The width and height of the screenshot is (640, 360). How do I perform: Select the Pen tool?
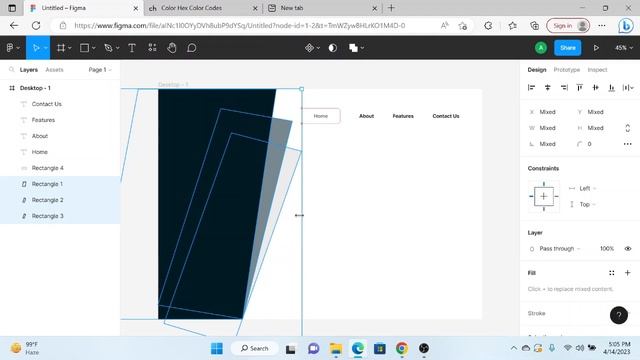point(108,48)
